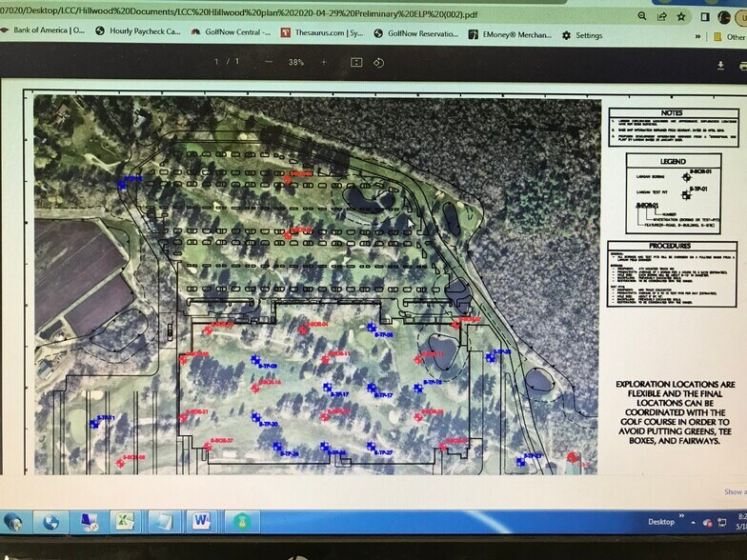The width and height of the screenshot is (747, 560).
Task: Click the zoom out minus button
Action: tap(269, 62)
